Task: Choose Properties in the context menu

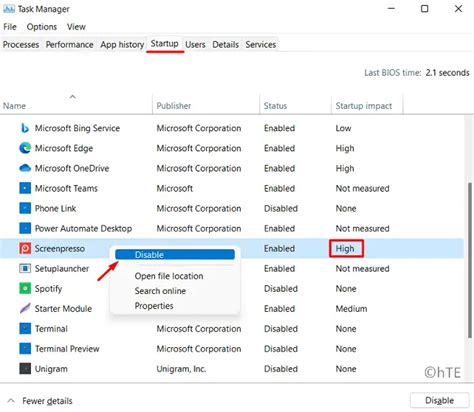Action: click(154, 306)
